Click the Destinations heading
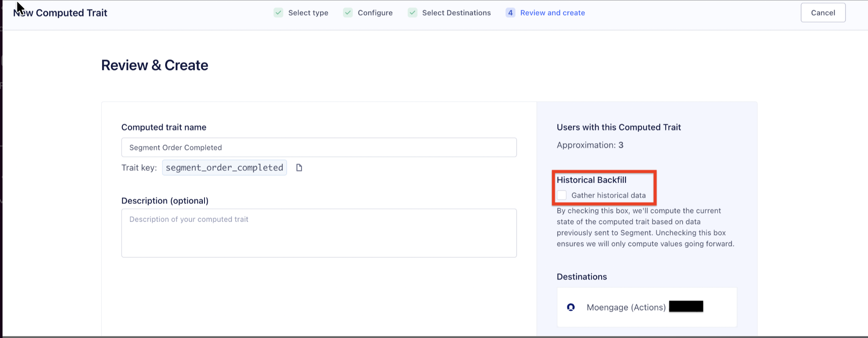The image size is (868, 338). tap(582, 277)
